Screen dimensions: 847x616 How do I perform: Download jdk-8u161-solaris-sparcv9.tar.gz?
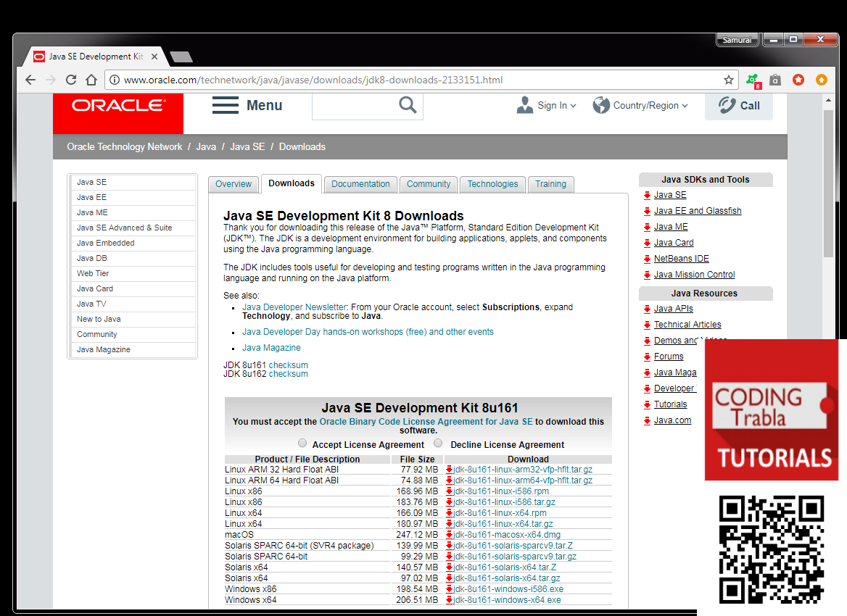515,557
